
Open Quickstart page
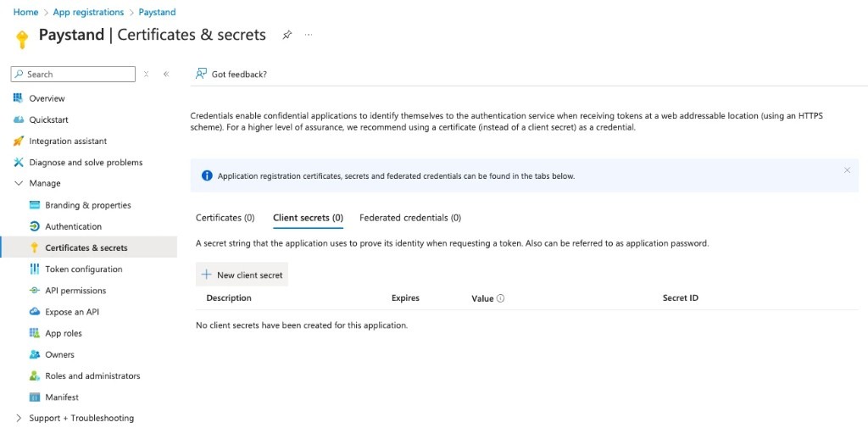[48, 119]
